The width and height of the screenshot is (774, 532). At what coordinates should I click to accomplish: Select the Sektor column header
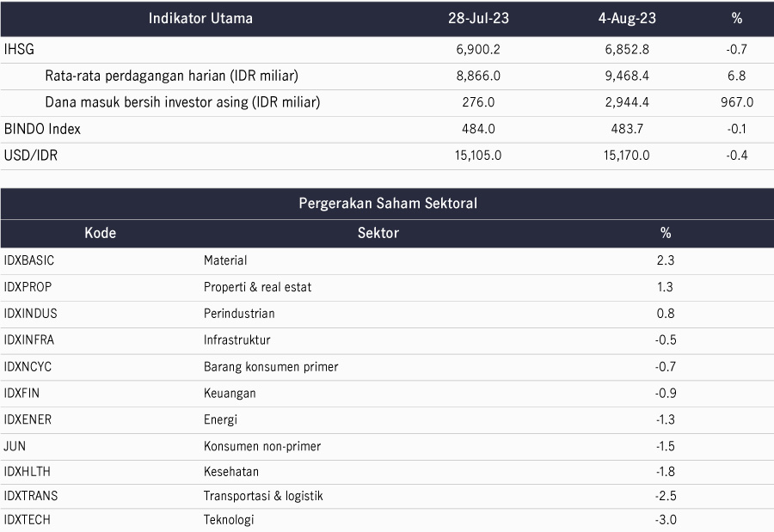coord(378,233)
